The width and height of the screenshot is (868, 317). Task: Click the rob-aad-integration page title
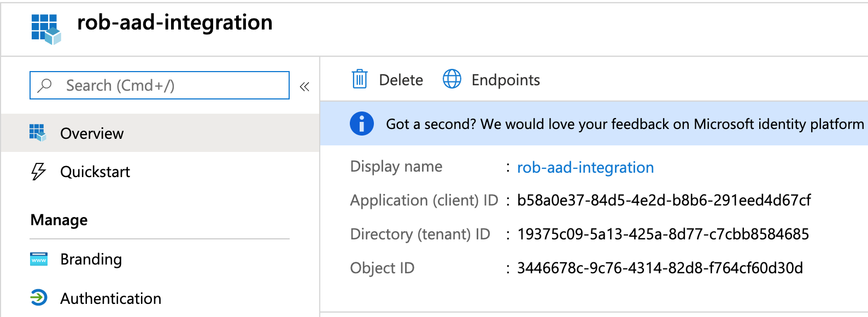coord(175,22)
